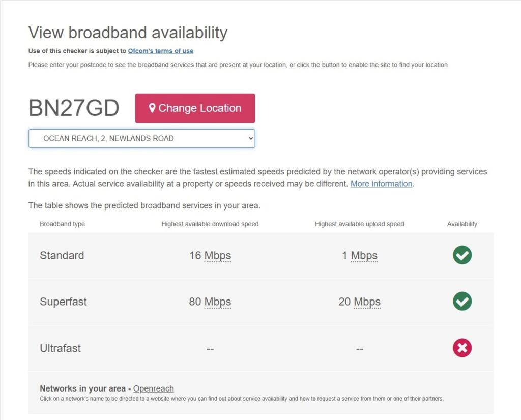Open Ofcom's terms of use link
521x420 pixels.
click(x=160, y=51)
